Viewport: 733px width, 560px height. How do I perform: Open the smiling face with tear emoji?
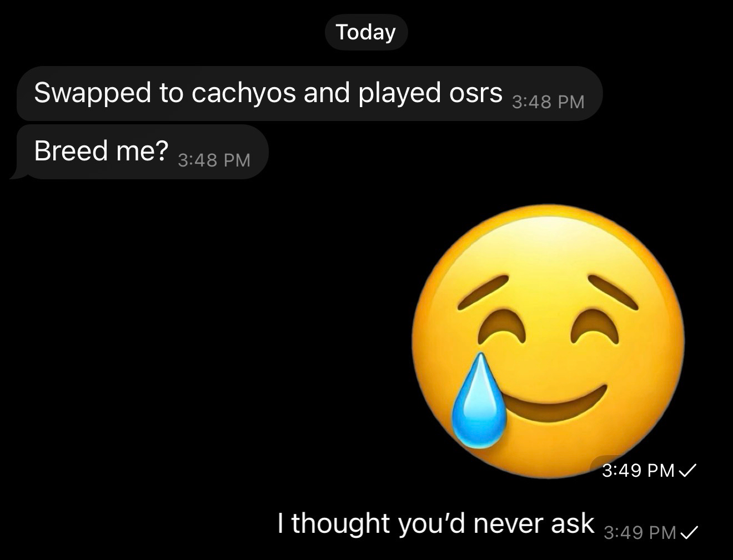point(548,341)
